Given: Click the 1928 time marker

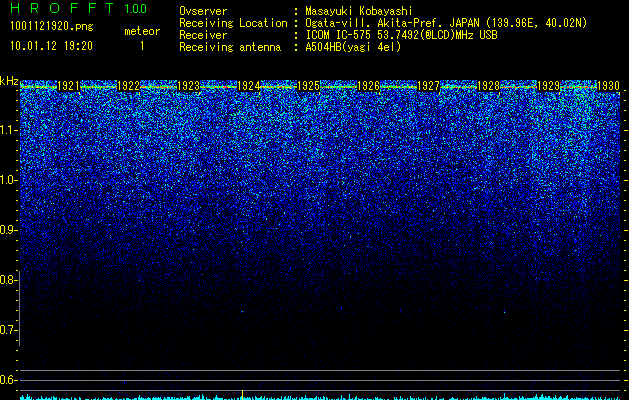Looking at the screenshot, I should pyautogui.click(x=489, y=86).
